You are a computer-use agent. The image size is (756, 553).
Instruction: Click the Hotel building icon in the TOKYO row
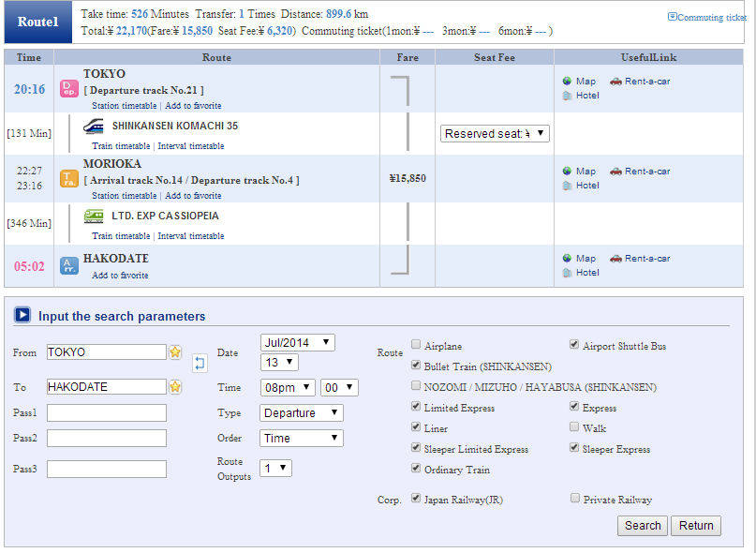(x=567, y=96)
